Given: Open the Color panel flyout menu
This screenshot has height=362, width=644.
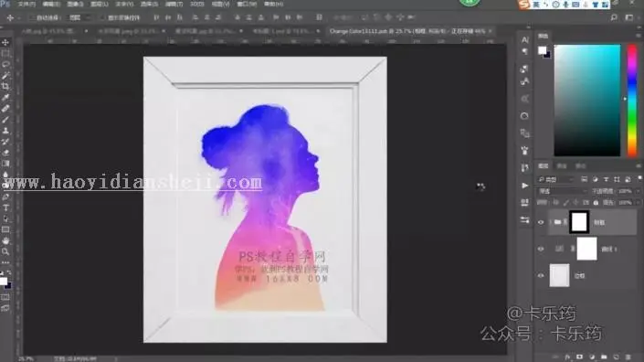Looking at the screenshot, I should tap(639, 37).
